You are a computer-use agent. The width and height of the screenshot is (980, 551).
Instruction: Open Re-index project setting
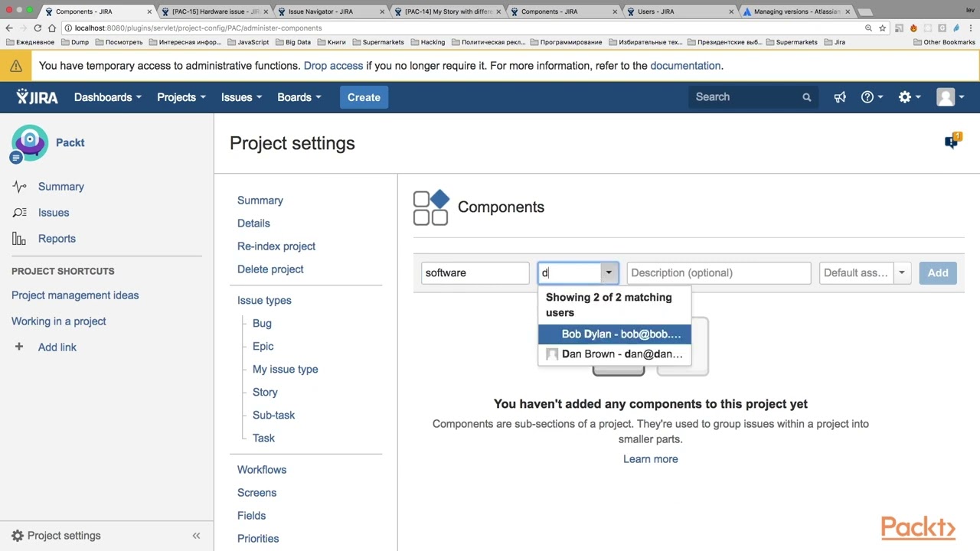(x=276, y=246)
